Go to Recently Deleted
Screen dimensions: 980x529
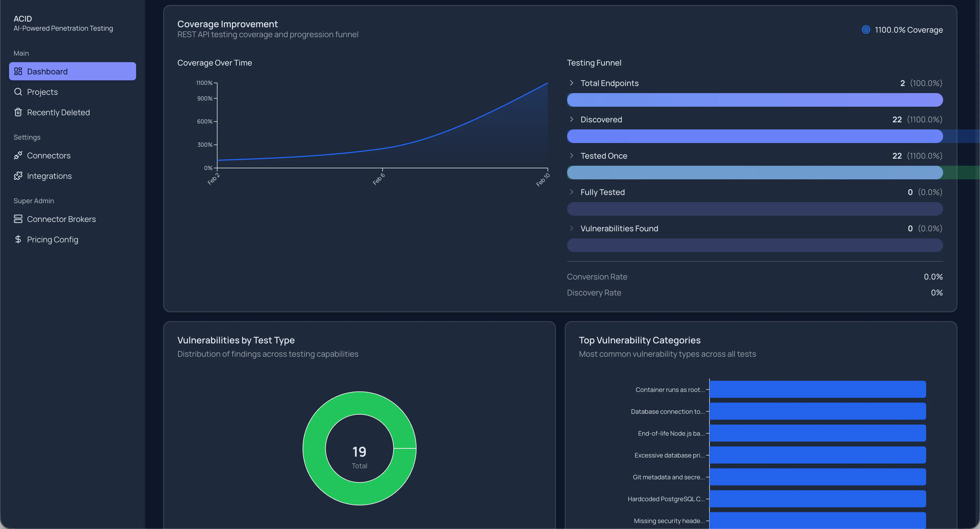72,112
